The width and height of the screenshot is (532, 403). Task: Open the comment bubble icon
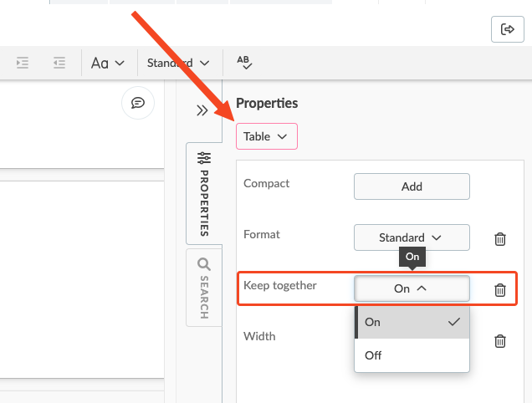click(138, 103)
